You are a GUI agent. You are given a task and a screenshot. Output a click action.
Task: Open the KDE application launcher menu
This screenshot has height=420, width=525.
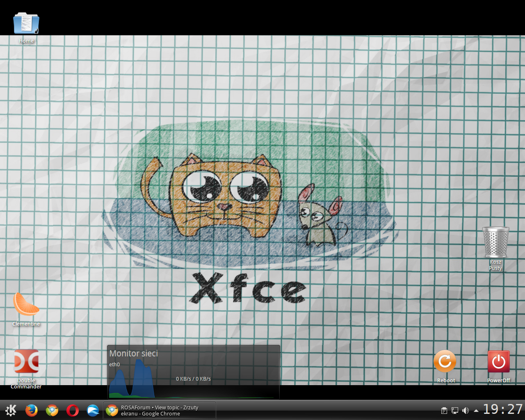[11, 410]
